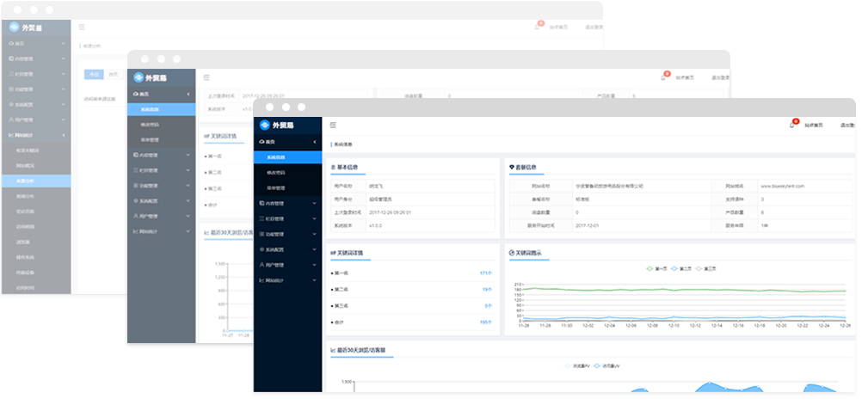The height and width of the screenshot is (405, 868).
Task: Click the notification bell in the back window
Action: [x=538, y=28]
